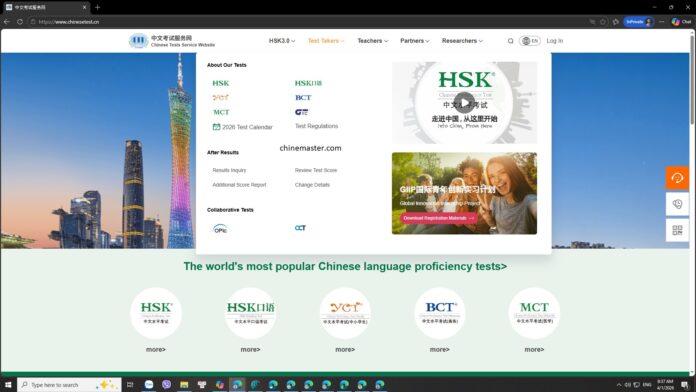Click the Chinese Tests Service Website logo
The height and width of the screenshot is (392, 696).
coord(172,41)
